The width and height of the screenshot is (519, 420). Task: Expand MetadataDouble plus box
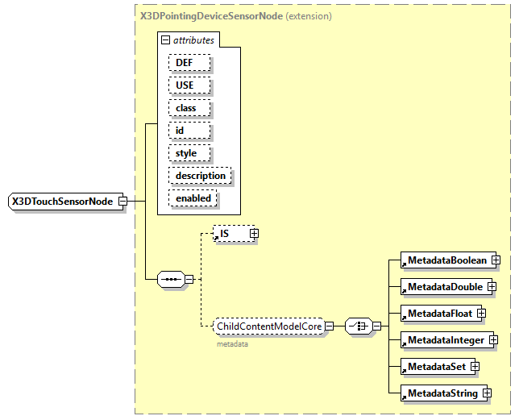(x=492, y=287)
